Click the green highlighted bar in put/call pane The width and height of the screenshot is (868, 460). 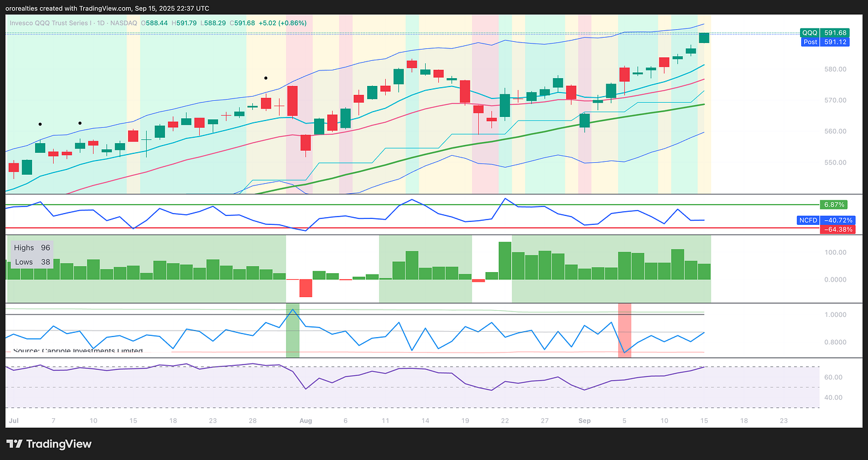pyautogui.click(x=293, y=331)
